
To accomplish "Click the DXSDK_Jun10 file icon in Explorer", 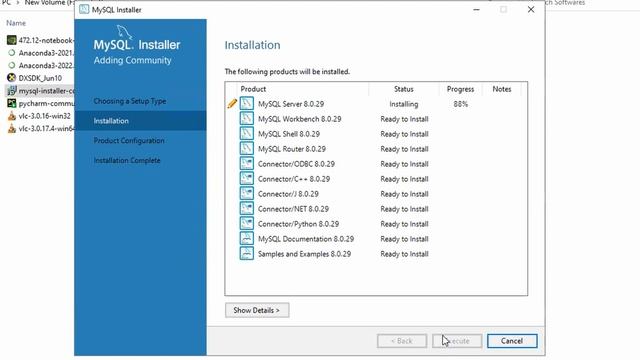I will click(x=11, y=78).
